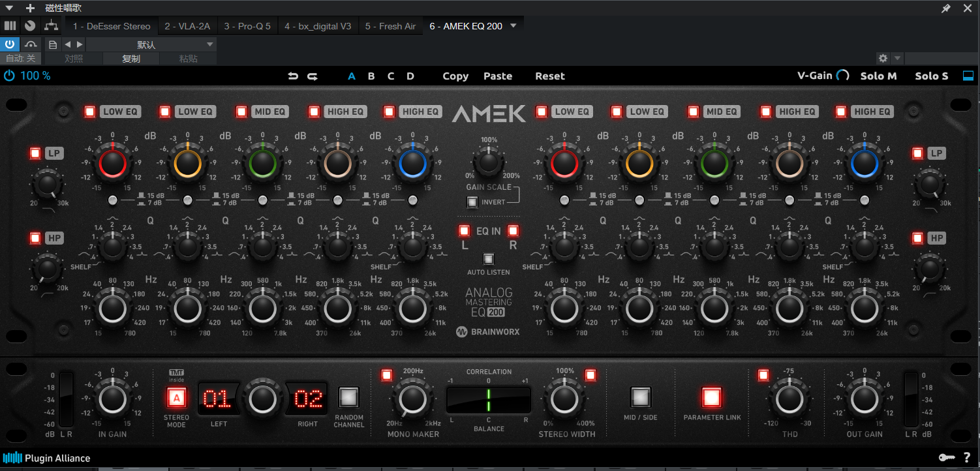Click the Gain Scale knob

(489, 161)
